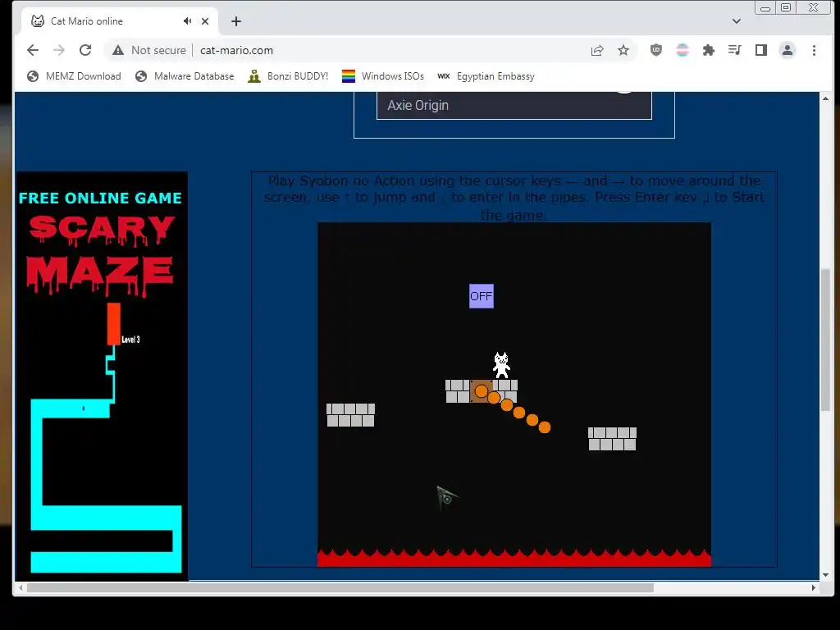Click the Cat Mario tab favicon

click(x=38, y=21)
